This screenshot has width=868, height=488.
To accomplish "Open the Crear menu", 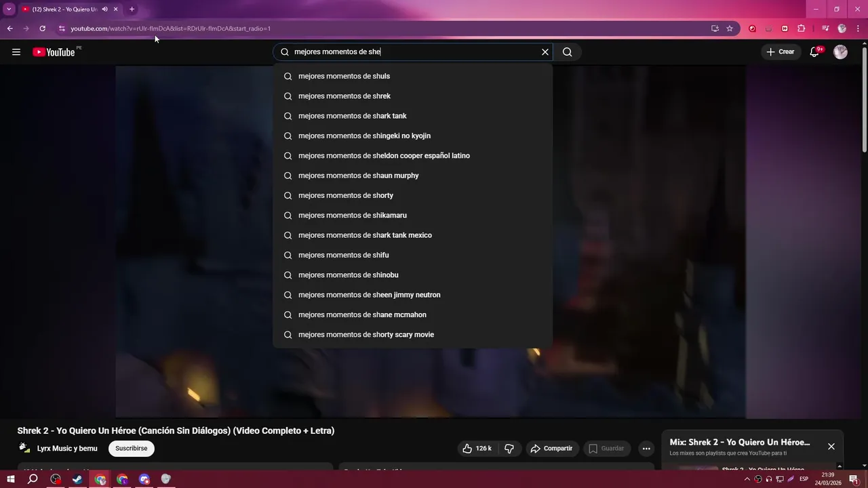I will (780, 52).
